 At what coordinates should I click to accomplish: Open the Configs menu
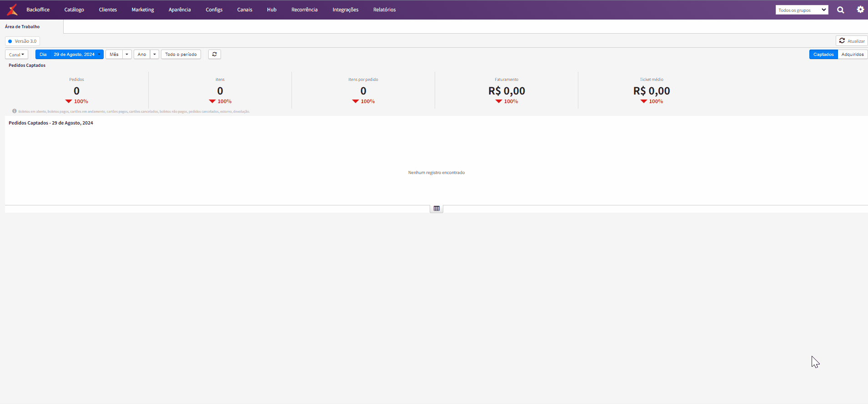click(214, 10)
